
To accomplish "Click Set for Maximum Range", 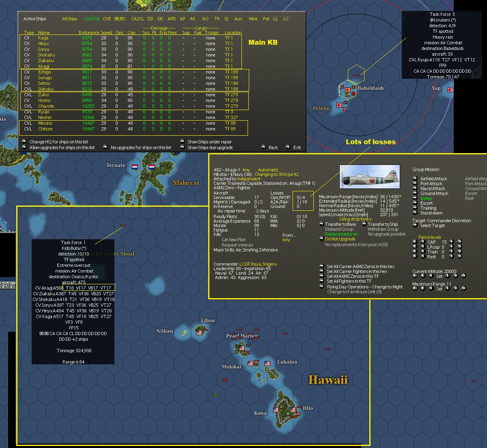I will [x=439, y=289].
